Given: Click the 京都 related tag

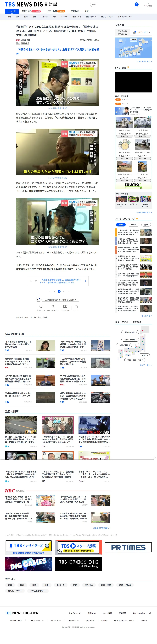Looking at the screenshot, I should 35,317.
